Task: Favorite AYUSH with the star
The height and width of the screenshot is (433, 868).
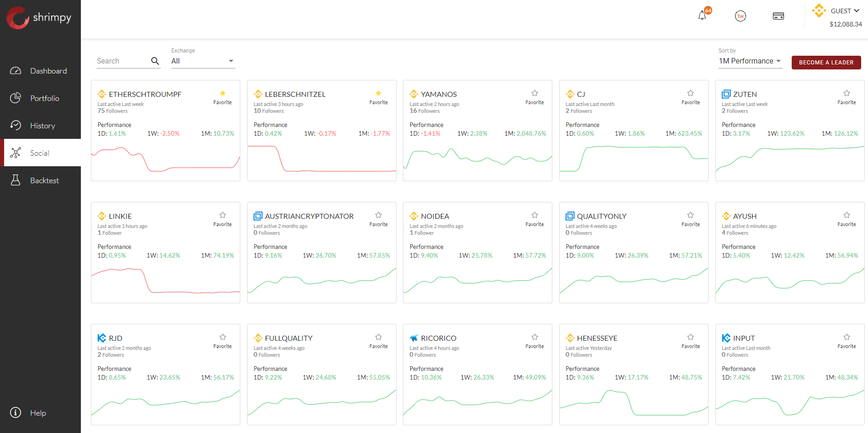Action: click(847, 215)
